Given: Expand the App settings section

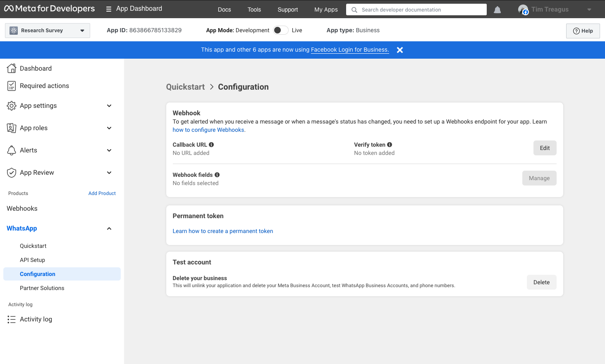Looking at the screenshot, I should pos(109,106).
